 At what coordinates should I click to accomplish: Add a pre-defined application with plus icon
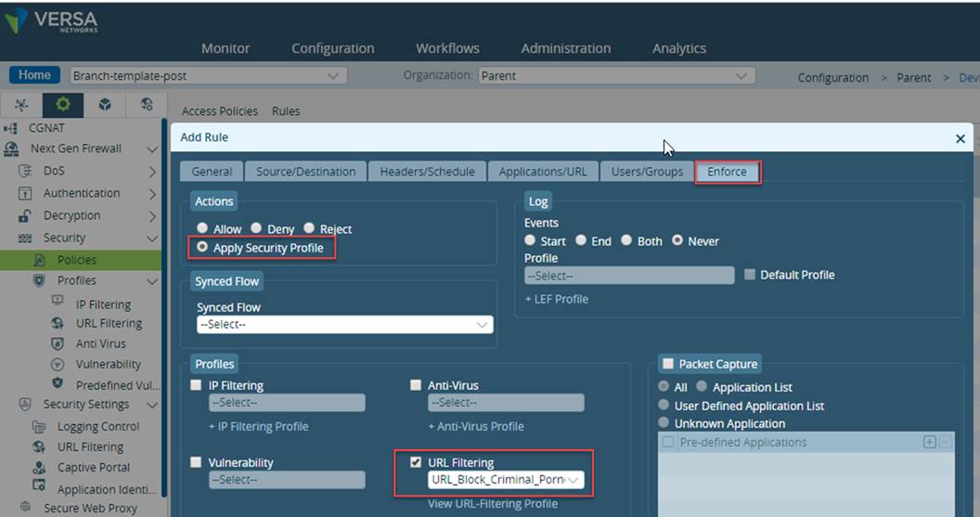tap(929, 443)
